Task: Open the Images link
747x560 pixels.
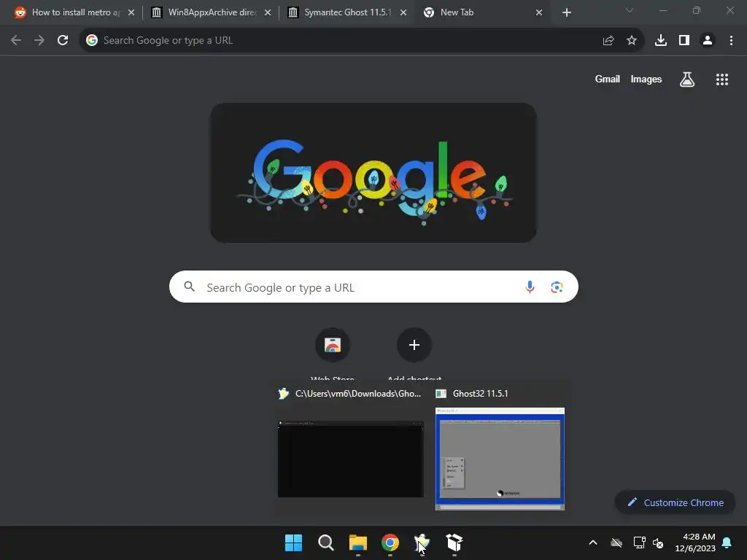Action: [x=646, y=79]
